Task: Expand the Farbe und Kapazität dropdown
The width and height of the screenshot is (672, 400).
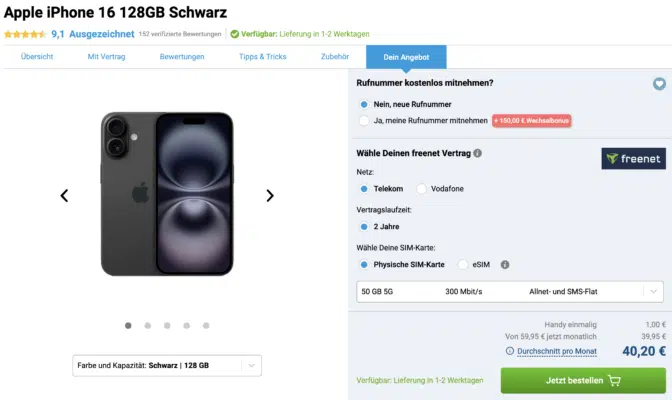Action: point(167,365)
